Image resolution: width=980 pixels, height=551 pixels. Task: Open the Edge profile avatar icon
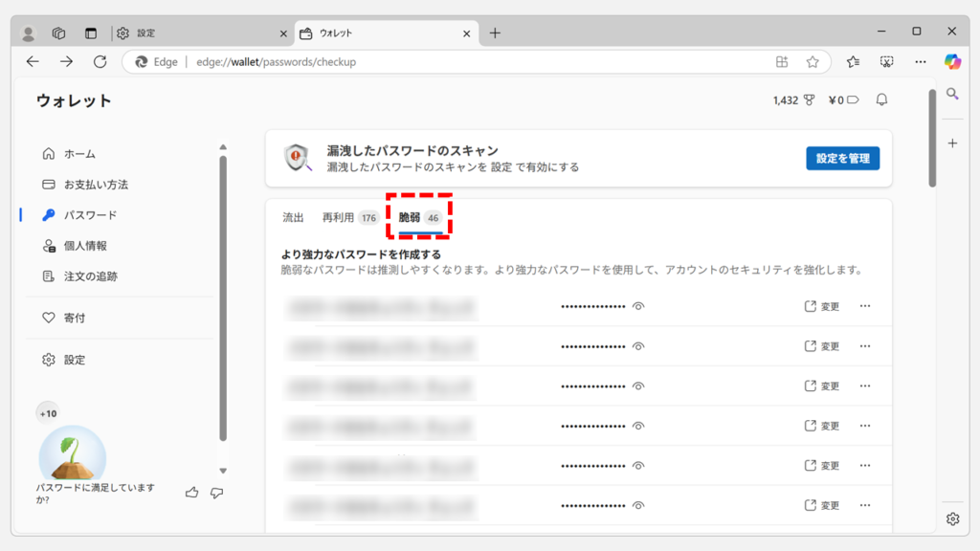(28, 33)
